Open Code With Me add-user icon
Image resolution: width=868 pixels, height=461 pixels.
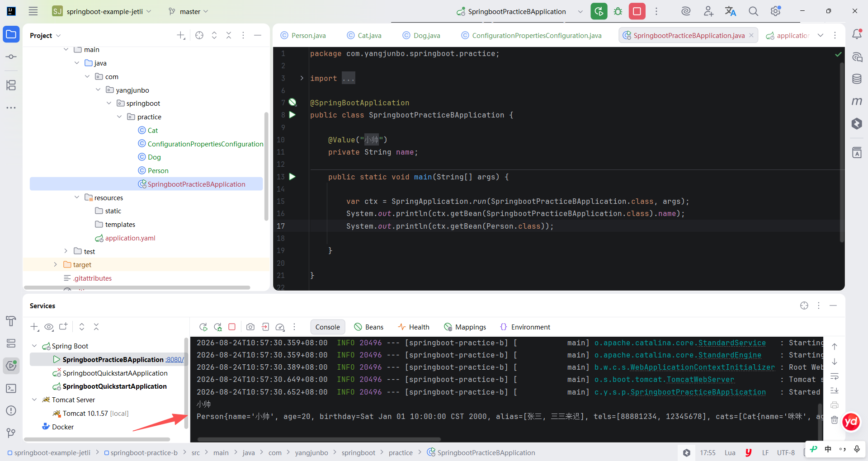coord(708,11)
